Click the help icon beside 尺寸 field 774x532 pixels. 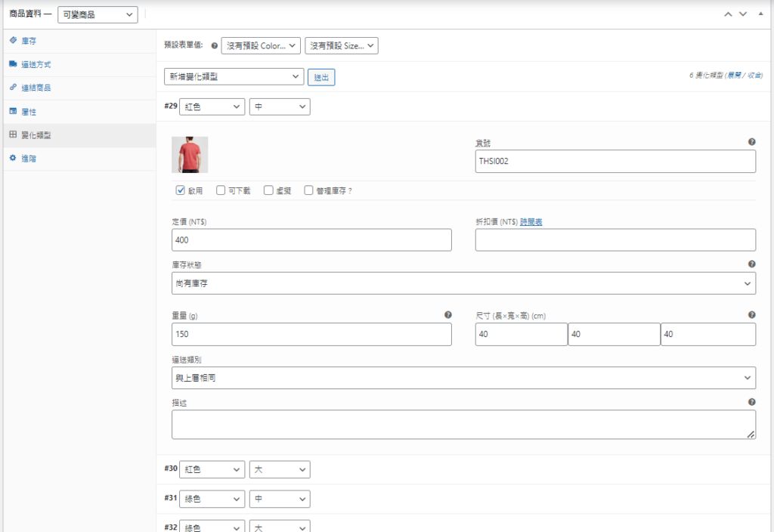tap(751, 315)
